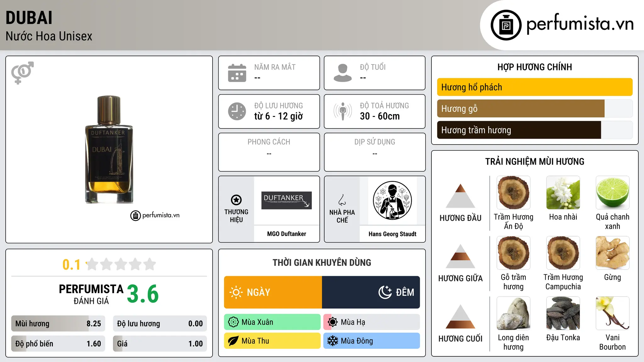Viewport: 644px width, 362px height.
Task: Choose the Mùa Thu season chip
Action: click(272, 341)
